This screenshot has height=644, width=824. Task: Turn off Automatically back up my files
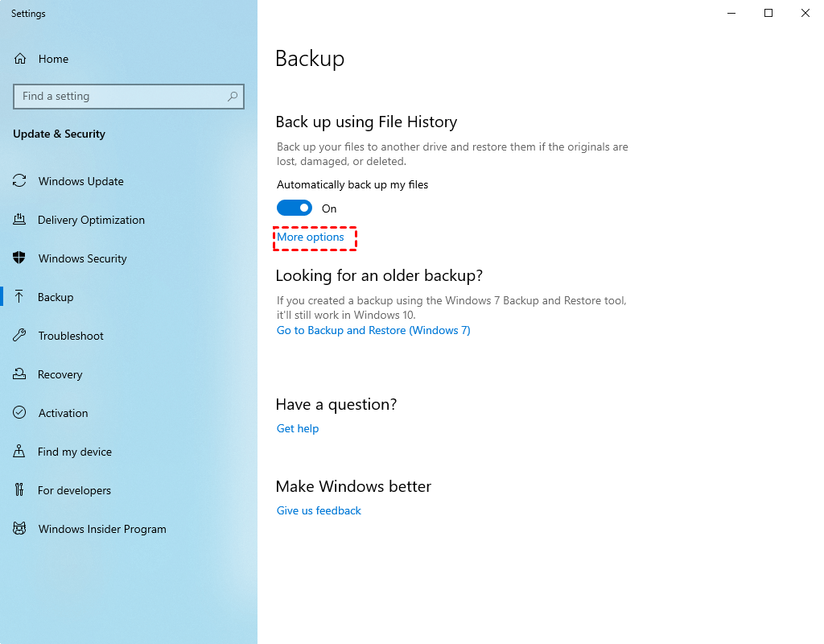coord(295,208)
